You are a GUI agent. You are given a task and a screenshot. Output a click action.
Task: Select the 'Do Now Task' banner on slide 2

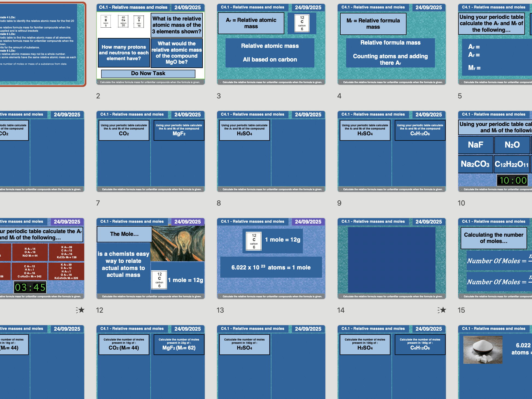(148, 73)
